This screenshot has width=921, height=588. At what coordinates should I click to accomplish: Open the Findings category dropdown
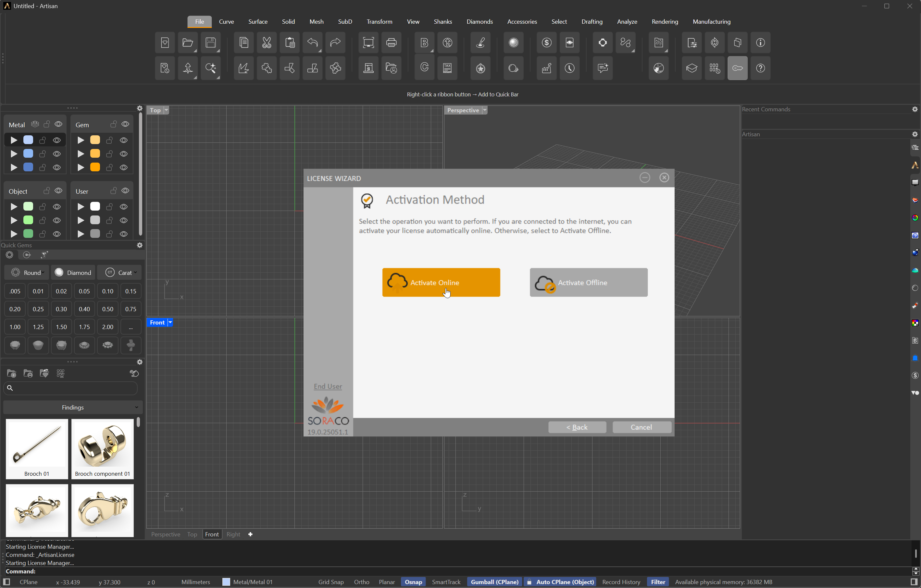(x=73, y=408)
